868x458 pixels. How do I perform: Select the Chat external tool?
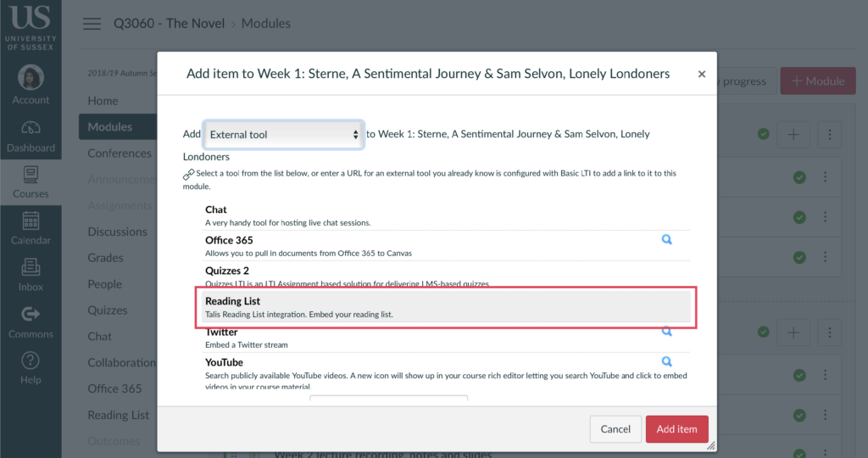tap(446, 215)
